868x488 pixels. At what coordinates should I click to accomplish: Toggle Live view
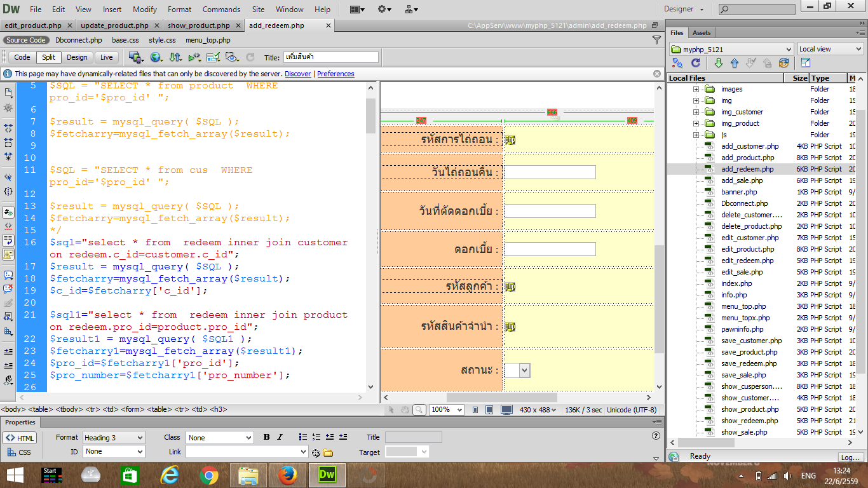[107, 57]
